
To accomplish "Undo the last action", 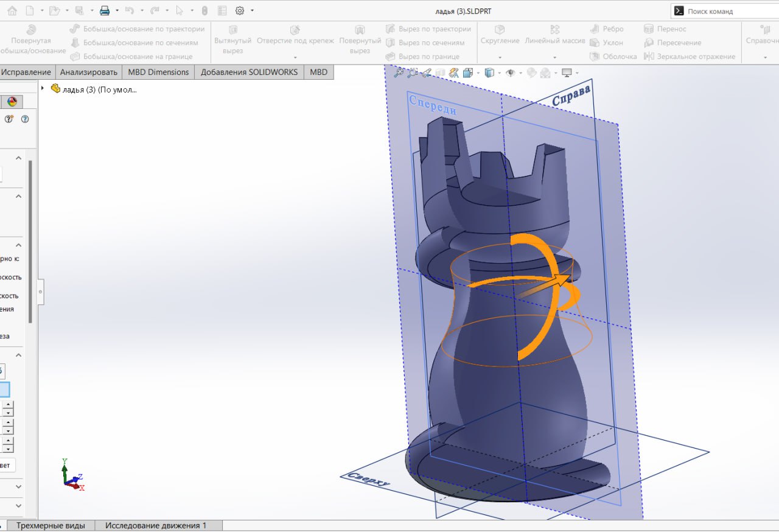I will coord(129,10).
